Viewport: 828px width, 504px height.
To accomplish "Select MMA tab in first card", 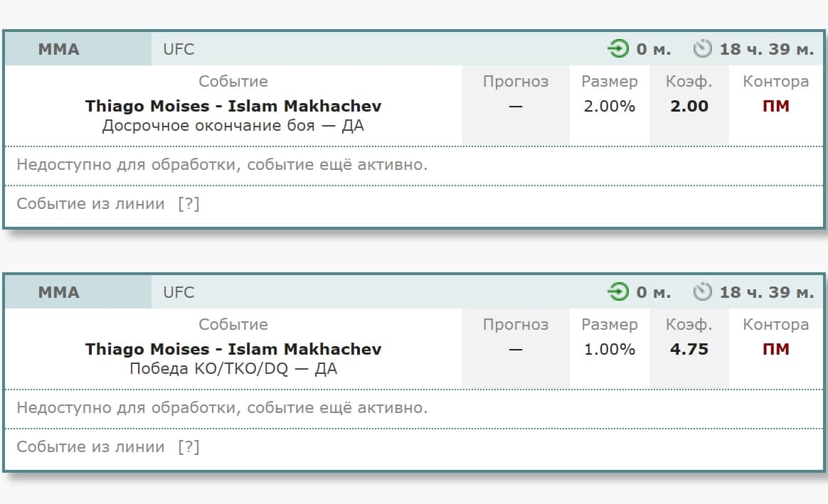I will pyautogui.click(x=59, y=49).
